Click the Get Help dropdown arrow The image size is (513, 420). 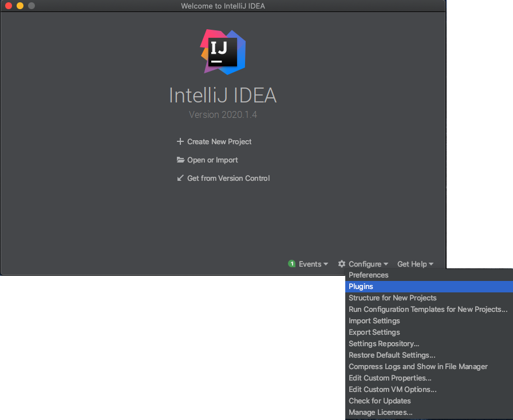pos(431,264)
